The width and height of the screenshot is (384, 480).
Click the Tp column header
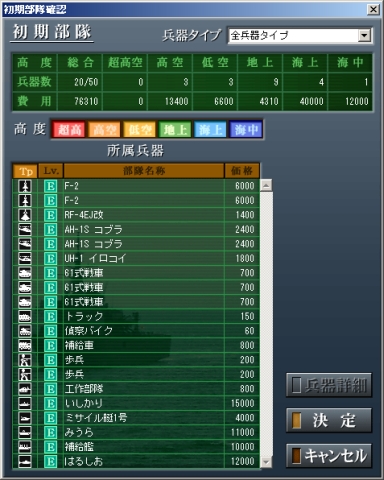point(25,171)
